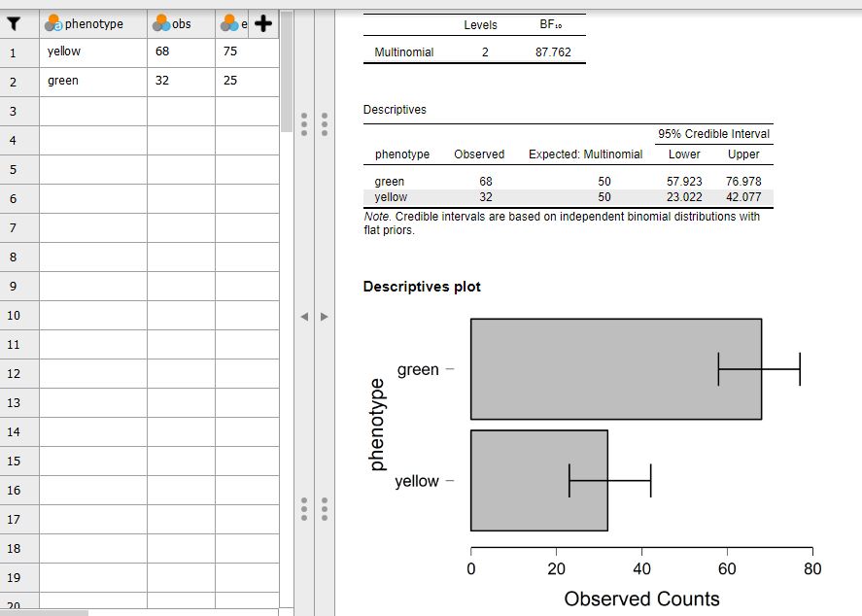862x616 pixels.
Task: Select the Descriptives results table title
Action: (395, 110)
